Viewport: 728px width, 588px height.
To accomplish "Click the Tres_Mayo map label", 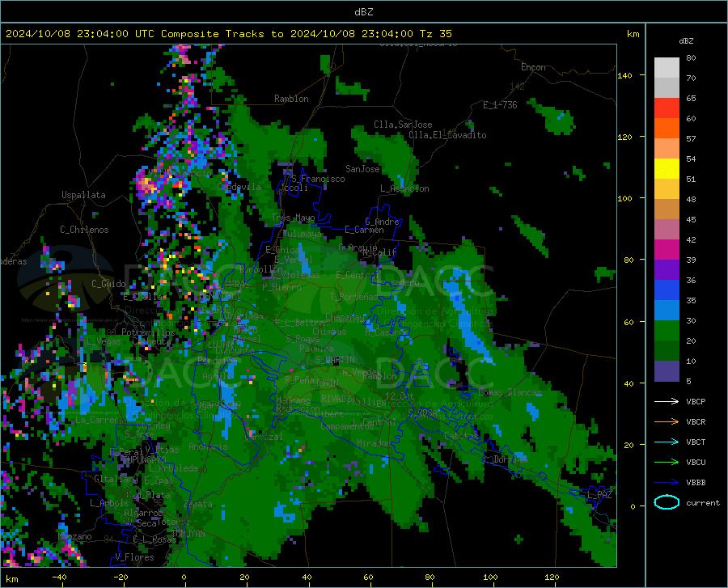I will coord(294,218).
